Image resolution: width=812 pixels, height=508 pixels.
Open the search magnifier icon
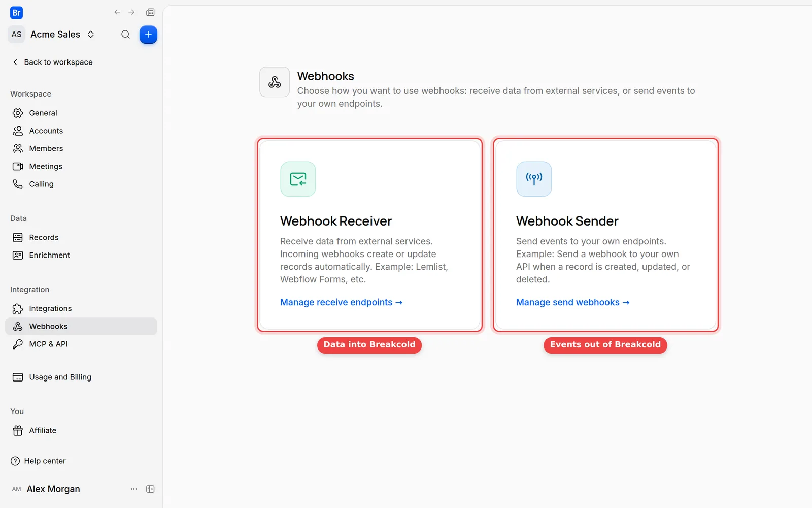click(x=125, y=35)
